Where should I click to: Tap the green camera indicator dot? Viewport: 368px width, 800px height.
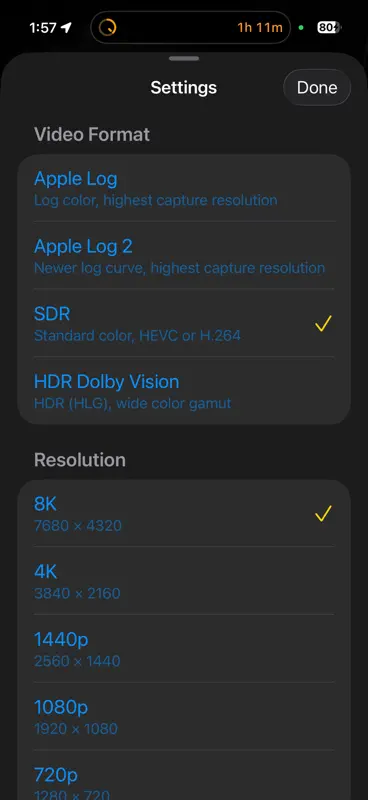point(301,28)
